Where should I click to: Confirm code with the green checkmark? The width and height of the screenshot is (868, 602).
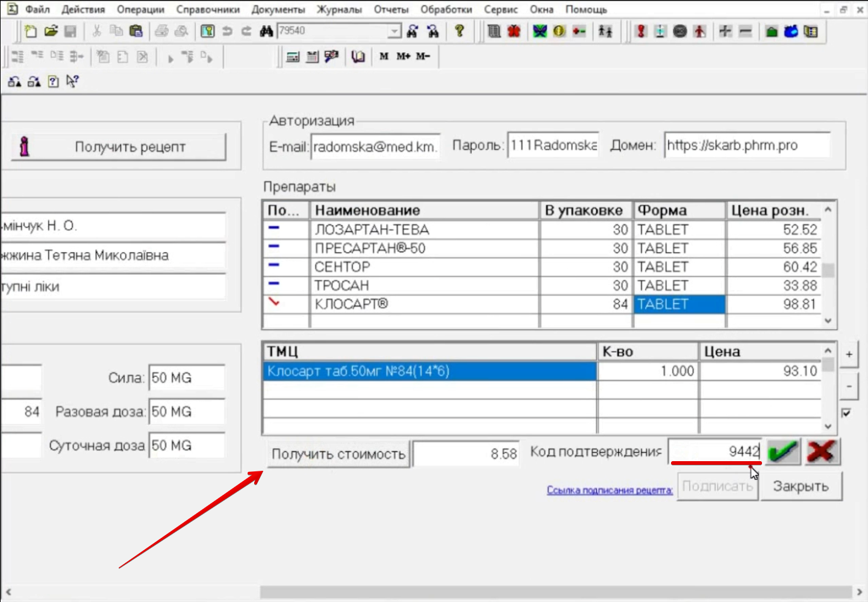click(784, 451)
